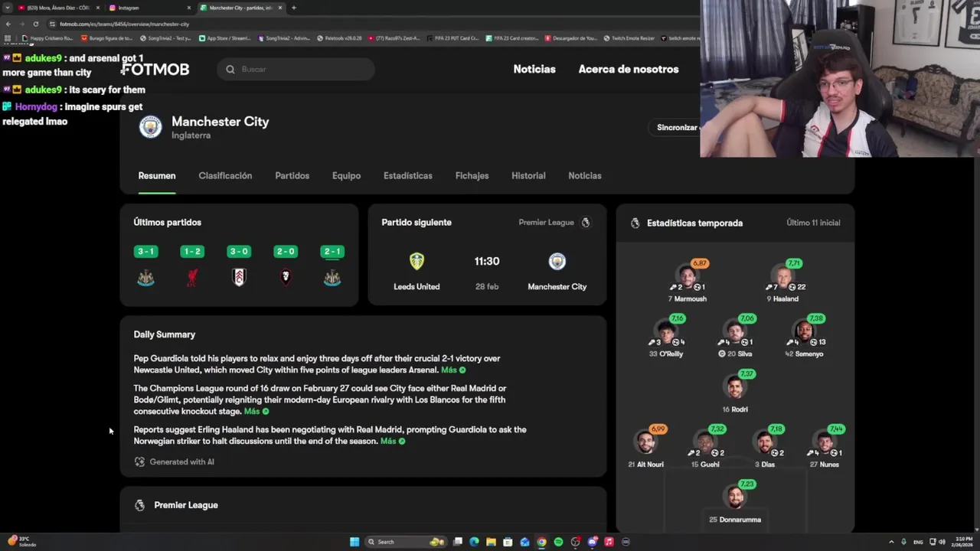The height and width of the screenshot is (551, 980).
Task: Open Acerca de nosotros link
Action: tap(629, 69)
